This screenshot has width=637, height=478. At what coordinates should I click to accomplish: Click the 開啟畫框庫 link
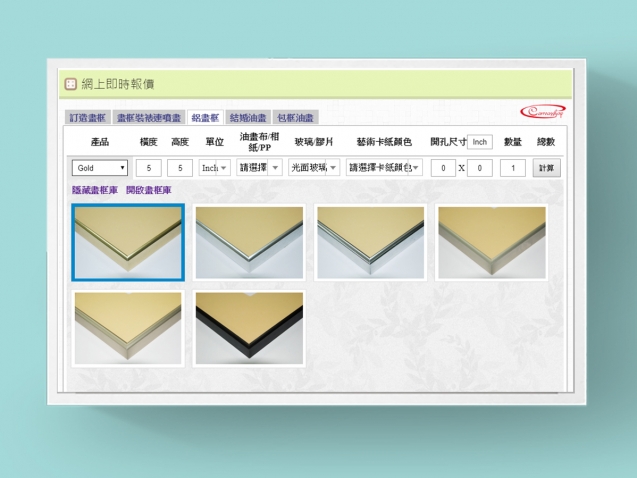click(x=149, y=190)
